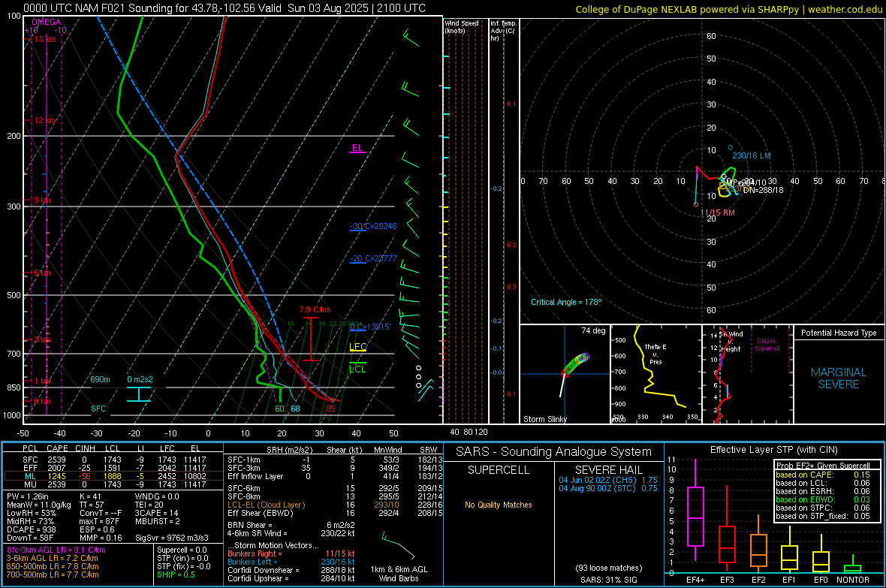This screenshot has width=886, height=588.
Task: Click the 'Potential Hazard Type' header
Action: coord(839,333)
